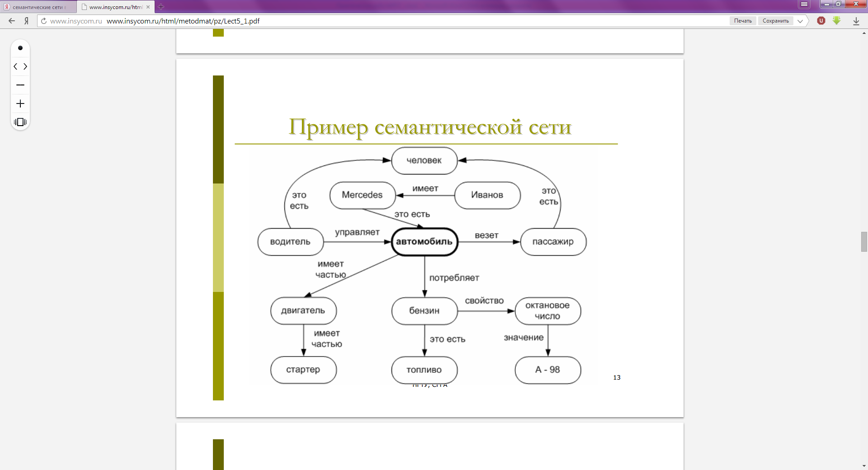Open the red U extension icon

(821, 21)
